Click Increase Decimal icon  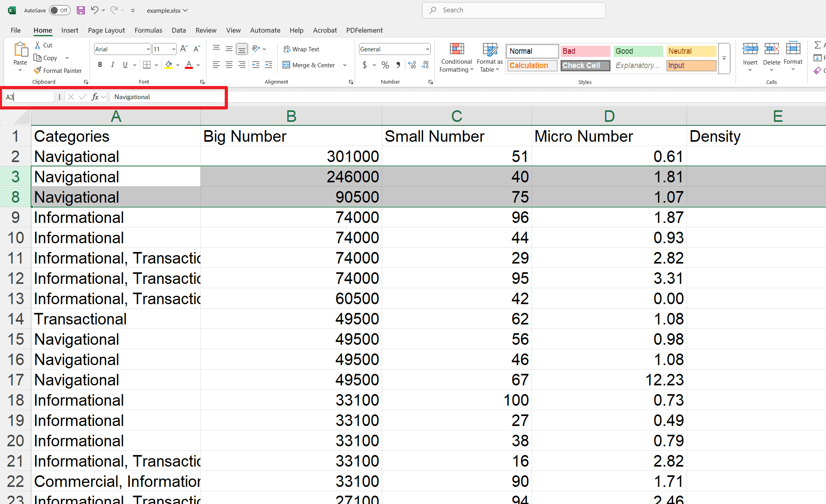point(412,65)
